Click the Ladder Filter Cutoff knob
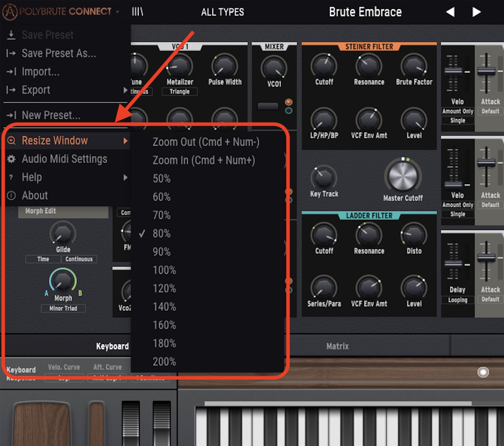Image resolution: width=504 pixels, height=446 pixels. (x=324, y=235)
